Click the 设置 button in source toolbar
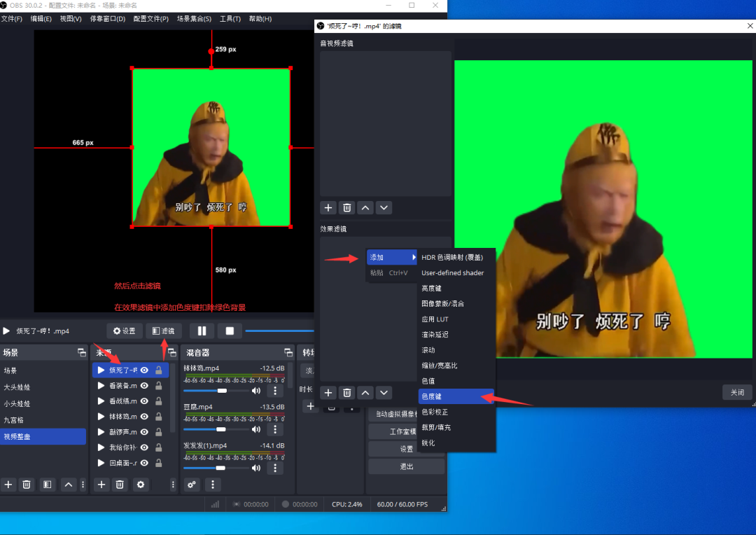 pos(125,331)
